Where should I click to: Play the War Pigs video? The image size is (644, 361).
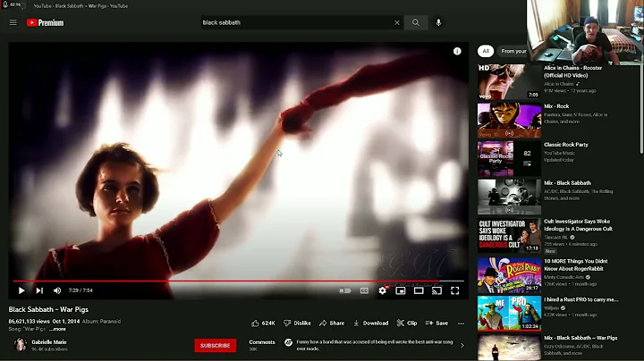coord(21,290)
